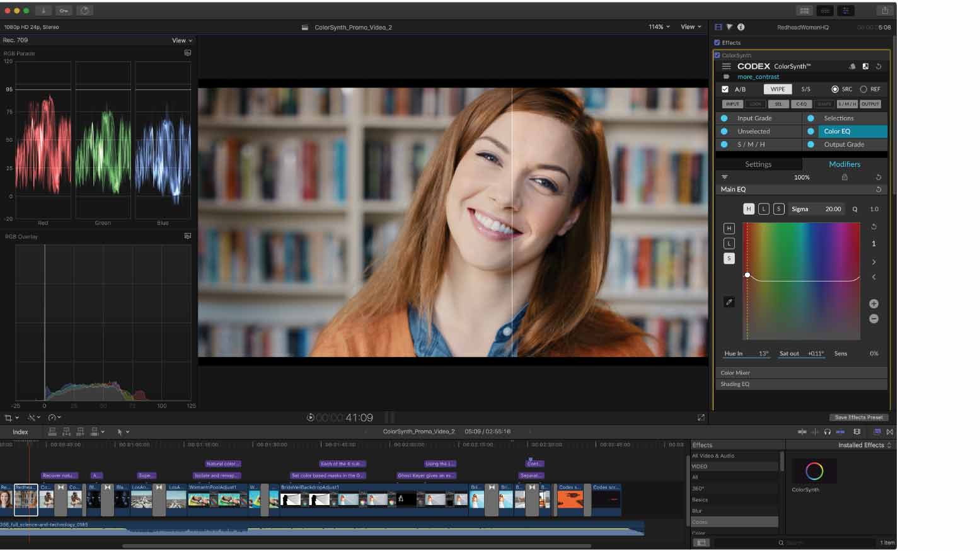This screenshot has width=980, height=551.
Task: Expand the Shading EQ section
Action: [x=801, y=384]
